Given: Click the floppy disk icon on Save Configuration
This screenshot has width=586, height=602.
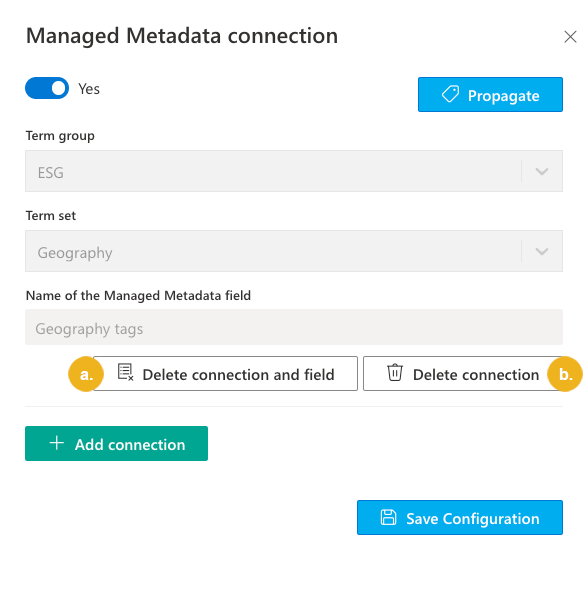Looking at the screenshot, I should tap(388, 517).
